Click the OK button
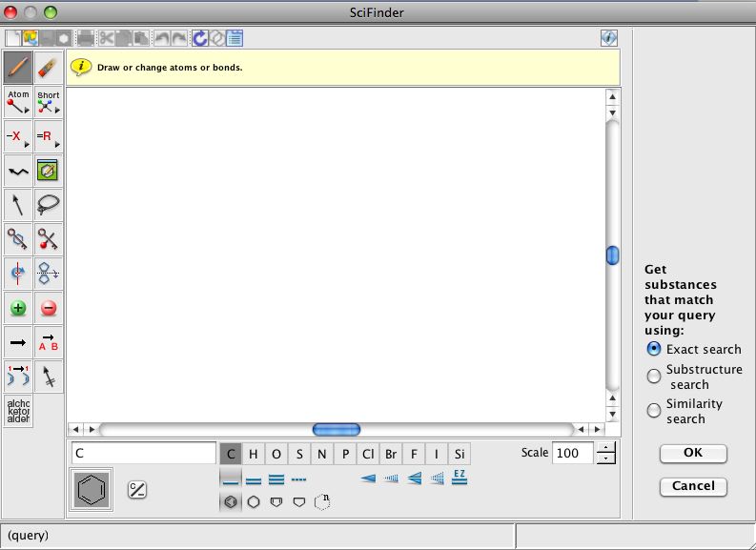 693,453
